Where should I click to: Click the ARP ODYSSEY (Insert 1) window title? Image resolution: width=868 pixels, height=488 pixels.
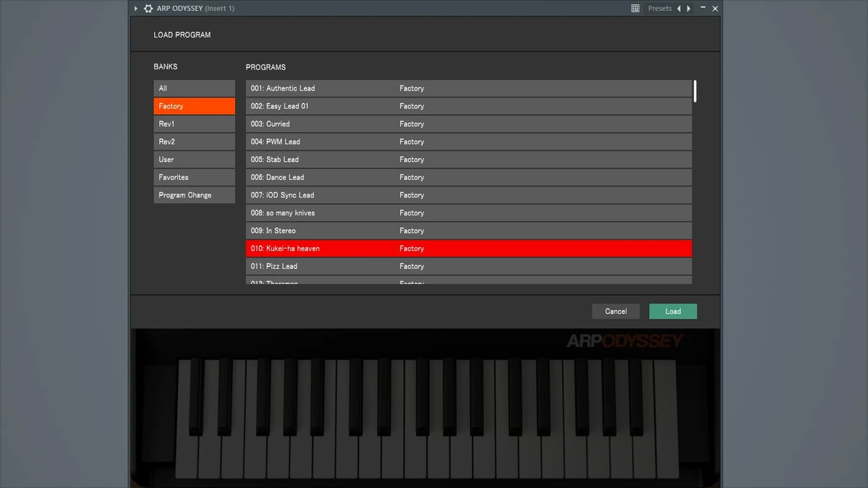click(x=195, y=9)
